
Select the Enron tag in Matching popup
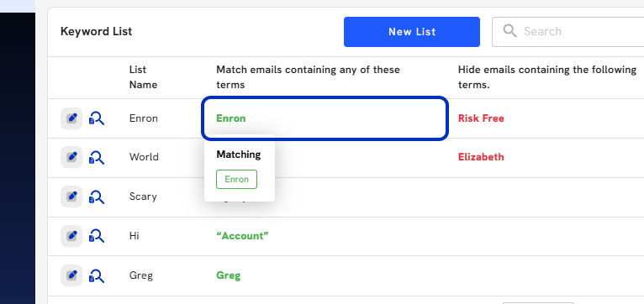(x=236, y=179)
